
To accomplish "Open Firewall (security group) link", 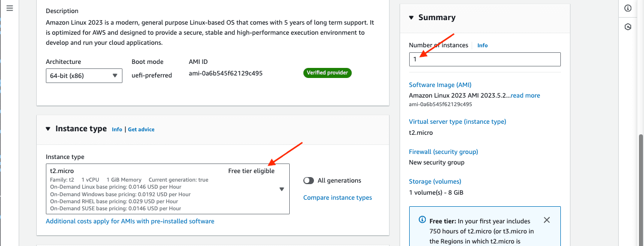I will [x=443, y=151].
